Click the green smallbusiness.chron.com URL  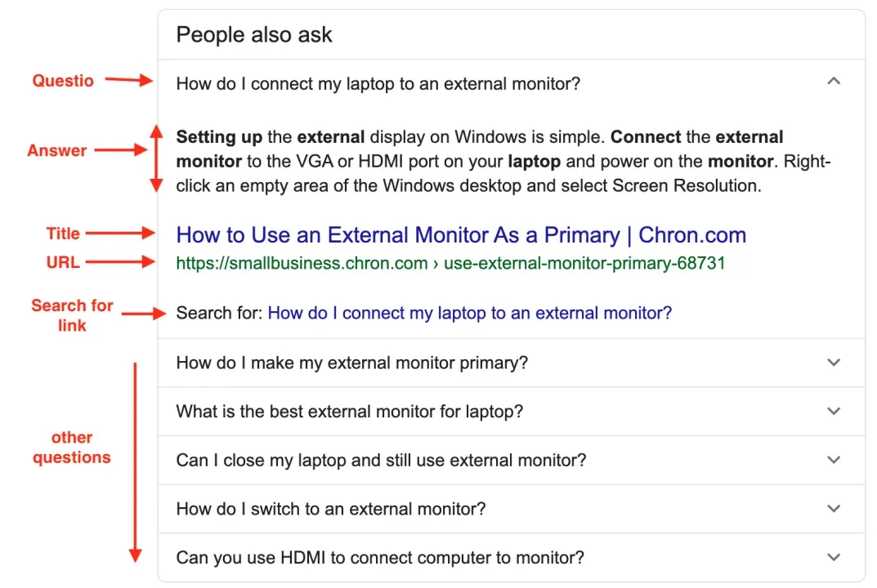[x=450, y=263]
